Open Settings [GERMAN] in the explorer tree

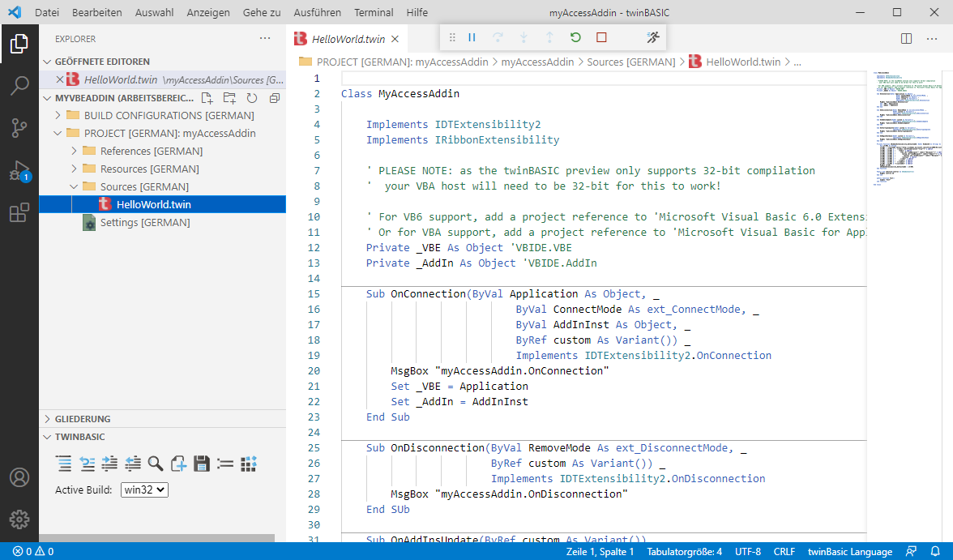tap(145, 222)
